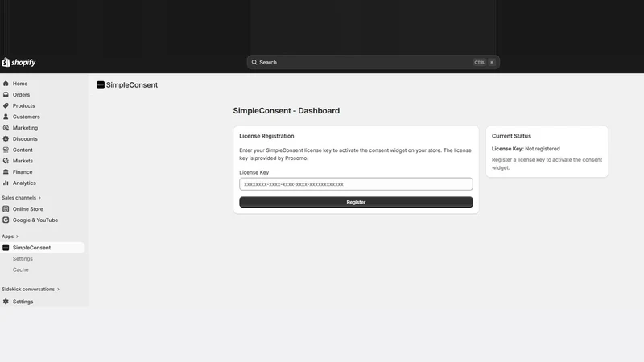Image resolution: width=644 pixels, height=362 pixels.
Task: Click the Finance bank icon
Action: (x=6, y=172)
